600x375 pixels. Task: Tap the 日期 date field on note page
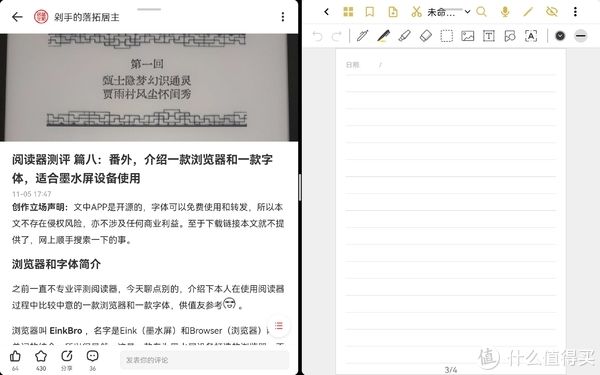click(352, 65)
